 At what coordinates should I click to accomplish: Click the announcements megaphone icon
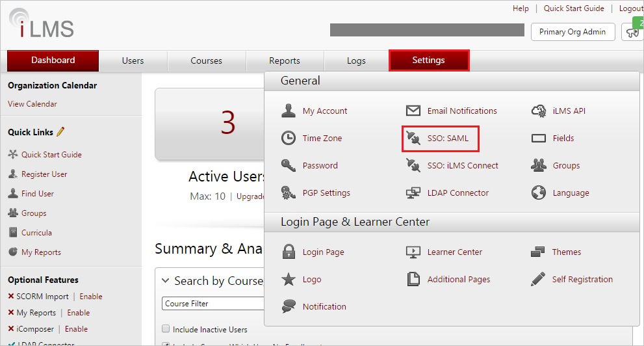click(x=633, y=33)
